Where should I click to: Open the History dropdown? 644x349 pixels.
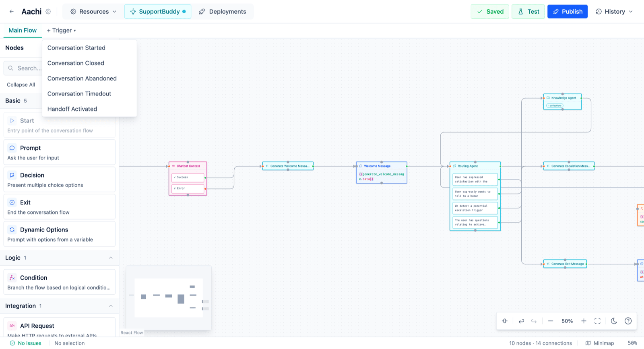pos(614,12)
